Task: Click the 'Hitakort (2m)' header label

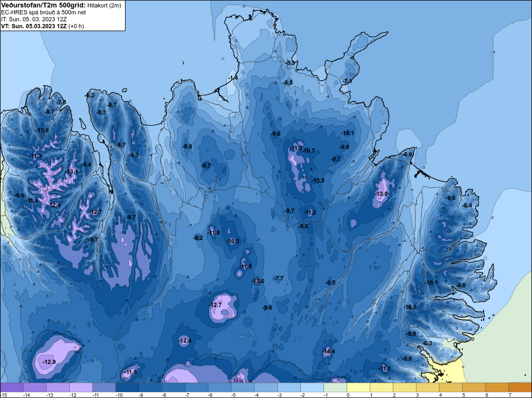Action: pyautogui.click(x=104, y=5)
